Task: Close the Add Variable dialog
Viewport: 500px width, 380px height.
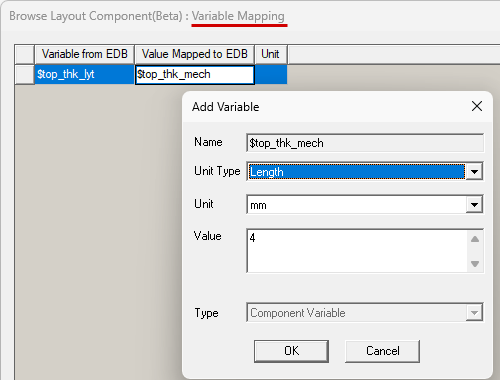Action: pos(477,106)
